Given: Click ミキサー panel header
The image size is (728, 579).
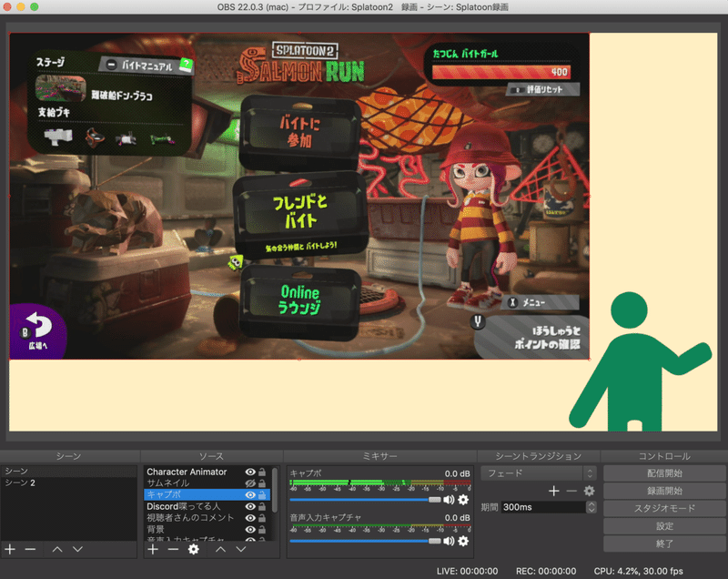Looking at the screenshot, I should tap(379, 456).
